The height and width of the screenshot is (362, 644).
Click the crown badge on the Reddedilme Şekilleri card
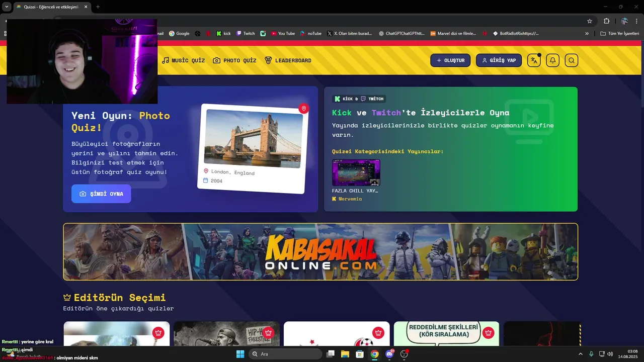488,332
